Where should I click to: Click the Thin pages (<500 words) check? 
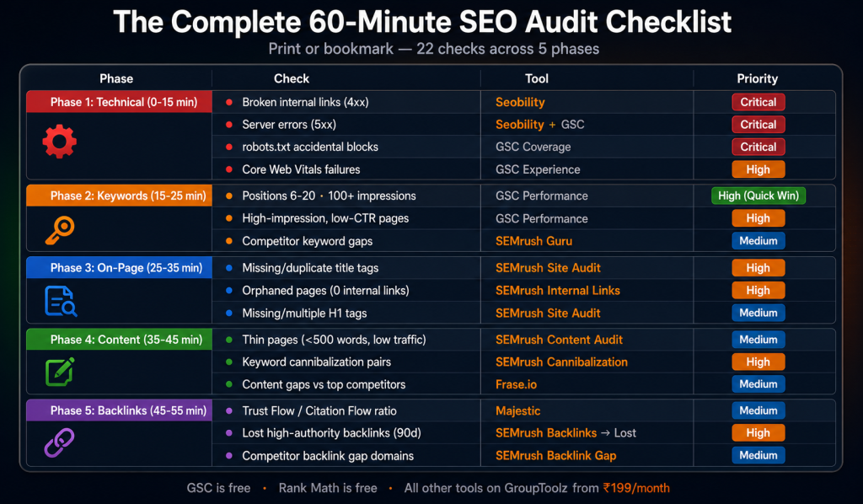pos(334,340)
